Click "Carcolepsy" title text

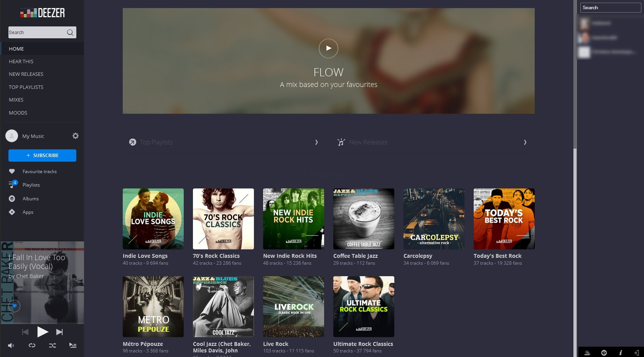(x=418, y=256)
